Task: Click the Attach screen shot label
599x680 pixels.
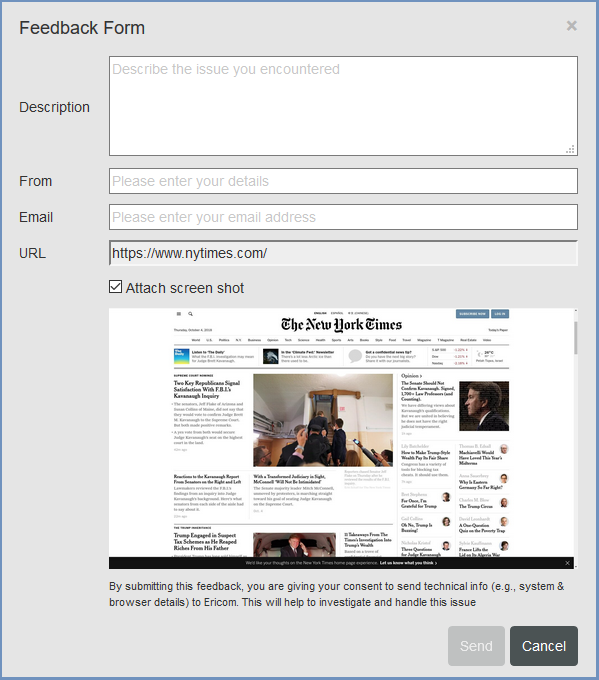Action: pos(185,288)
